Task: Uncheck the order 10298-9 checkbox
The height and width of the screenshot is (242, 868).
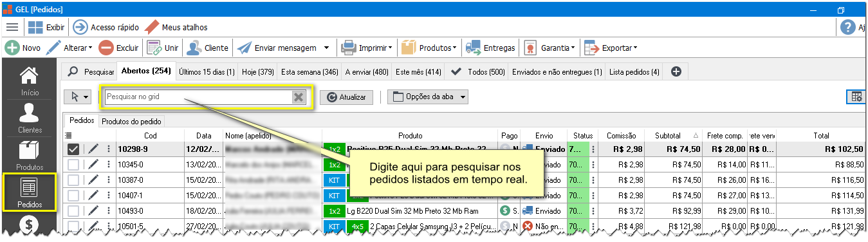Action: (73, 149)
